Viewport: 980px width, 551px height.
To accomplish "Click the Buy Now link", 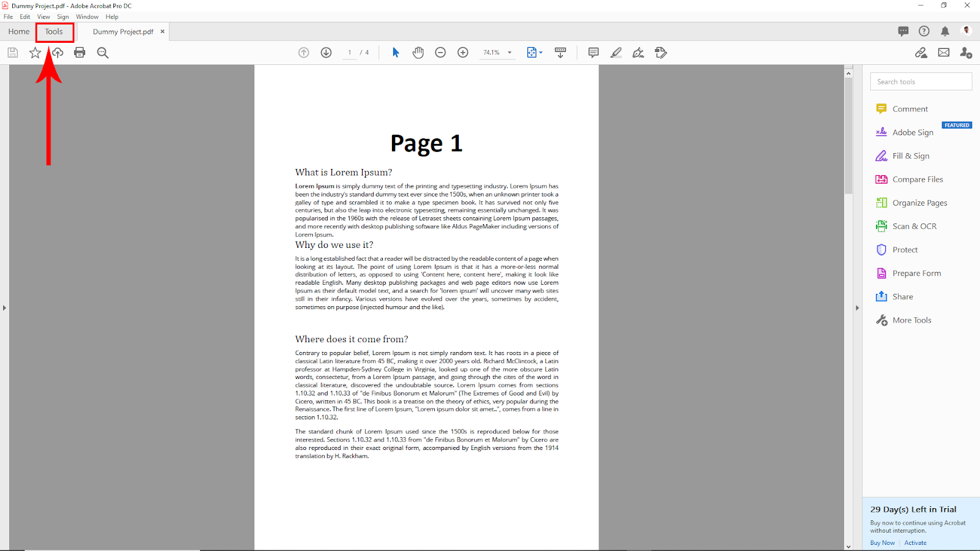I will 883,543.
